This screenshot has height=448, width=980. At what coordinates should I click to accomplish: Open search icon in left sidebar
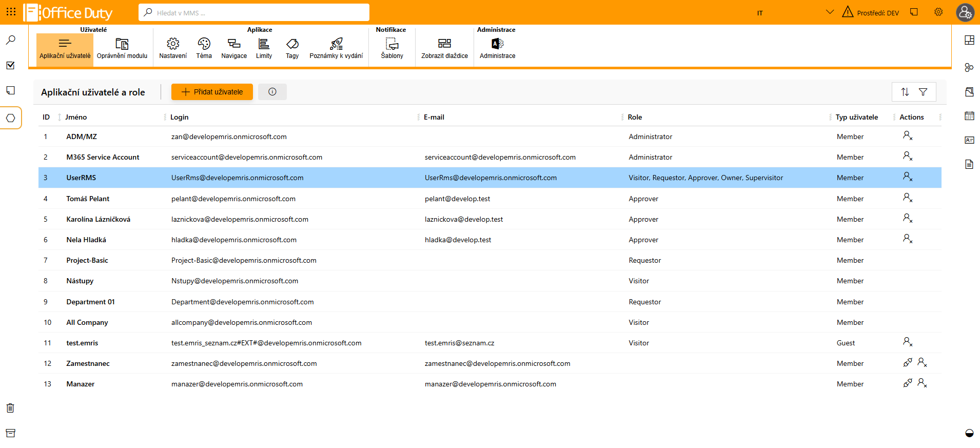[10, 40]
